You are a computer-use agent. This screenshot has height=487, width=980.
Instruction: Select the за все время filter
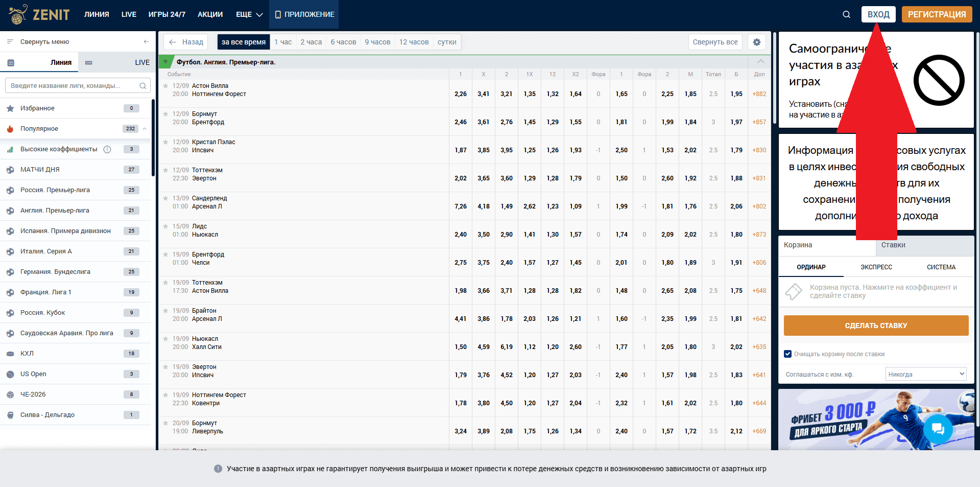coord(244,42)
